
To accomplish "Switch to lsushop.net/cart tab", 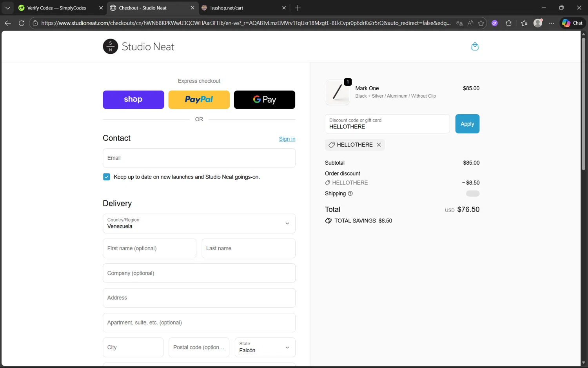I will (x=227, y=8).
